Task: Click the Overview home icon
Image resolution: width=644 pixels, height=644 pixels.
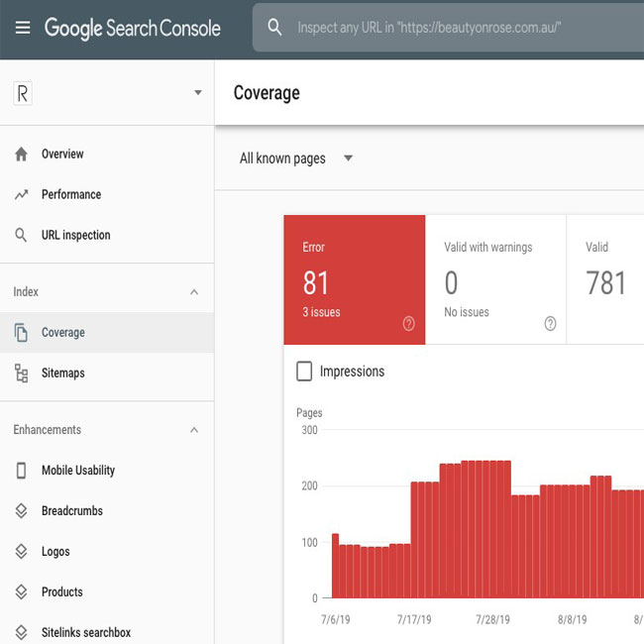Action: tap(21, 155)
